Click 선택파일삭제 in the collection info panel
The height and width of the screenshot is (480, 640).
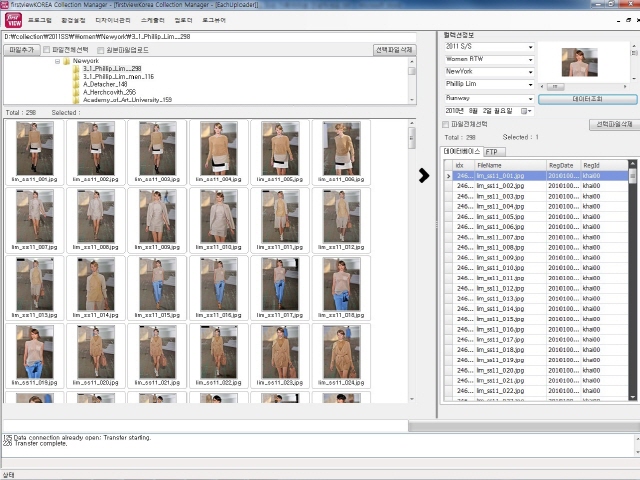[x=614, y=124]
